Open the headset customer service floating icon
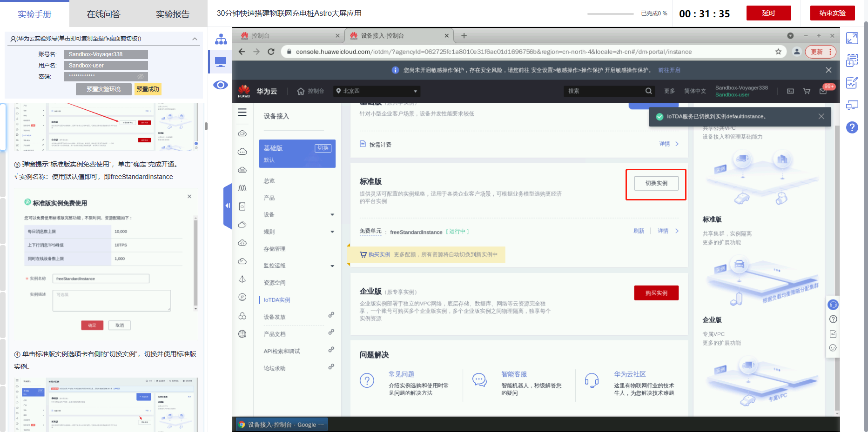The width and height of the screenshot is (868, 432). pos(833,305)
